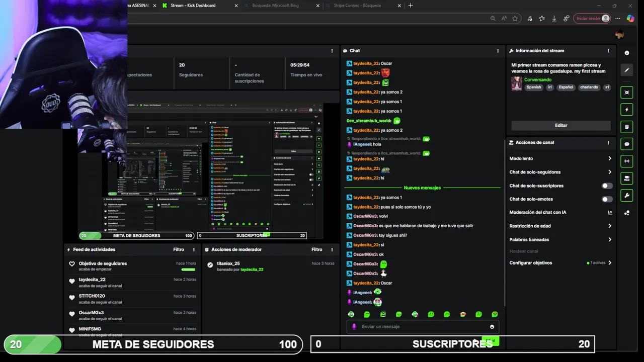This screenshot has width=644, height=362.
Task: Enable Chat de solo-suscriptores toggle
Action: point(607,186)
